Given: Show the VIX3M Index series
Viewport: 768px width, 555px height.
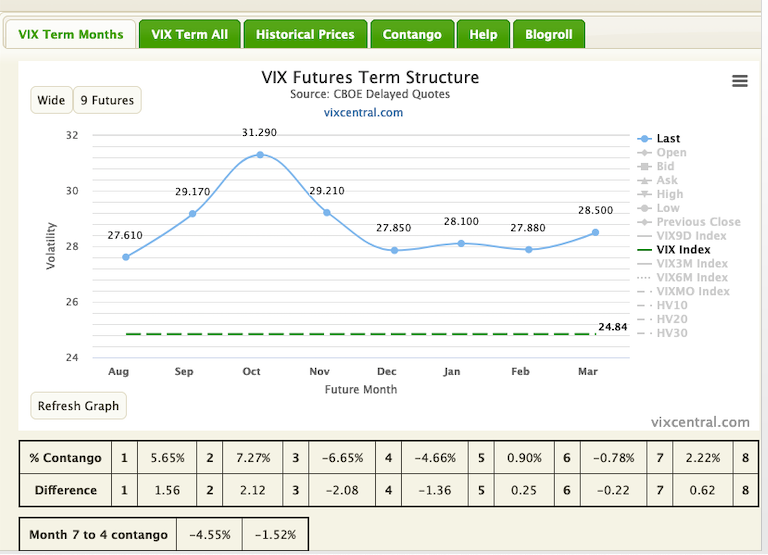Looking at the screenshot, I should [692, 264].
